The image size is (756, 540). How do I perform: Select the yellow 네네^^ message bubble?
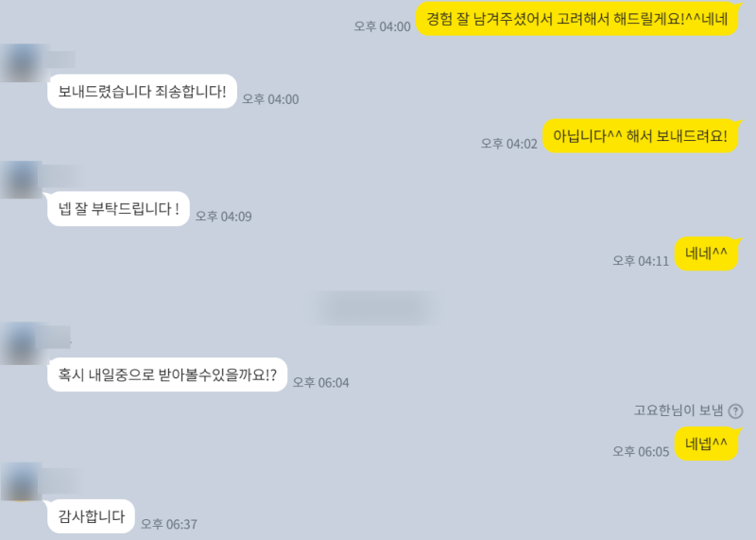tap(706, 253)
